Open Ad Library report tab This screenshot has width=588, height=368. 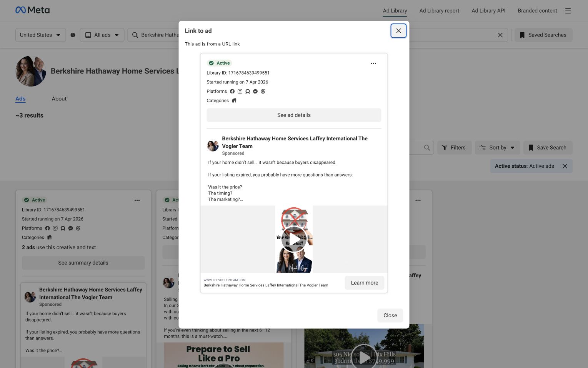click(439, 11)
